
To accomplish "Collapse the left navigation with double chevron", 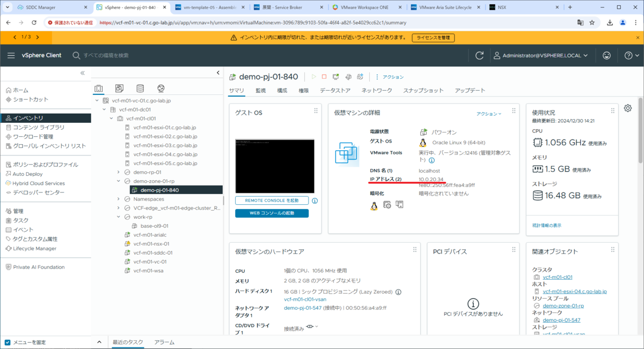I will pos(83,73).
